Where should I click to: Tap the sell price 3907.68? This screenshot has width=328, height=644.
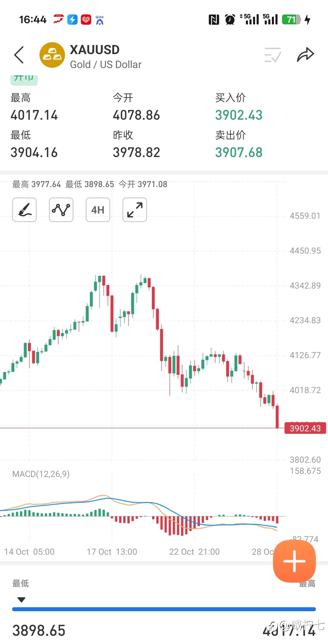[239, 152]
